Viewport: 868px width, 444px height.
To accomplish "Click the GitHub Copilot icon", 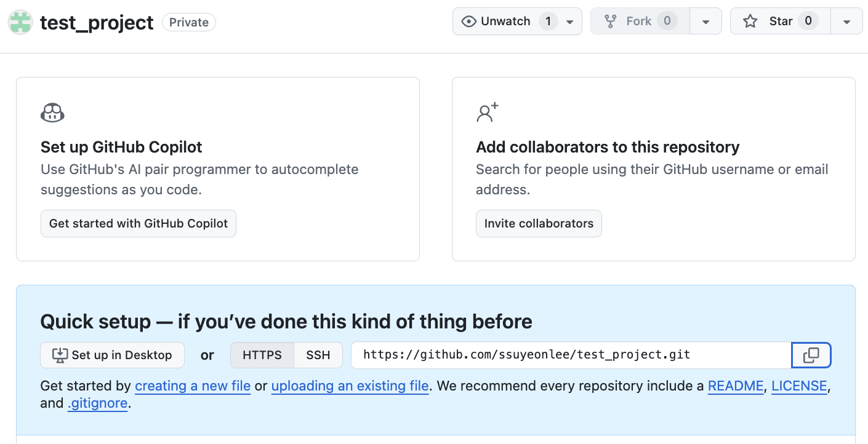I will [52, 113].
